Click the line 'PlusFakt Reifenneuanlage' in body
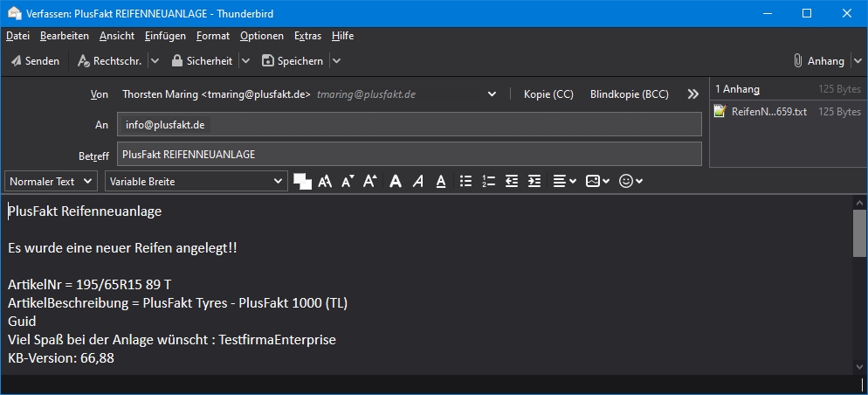This screenshot has width=868, height=395. tap(85, 211)
